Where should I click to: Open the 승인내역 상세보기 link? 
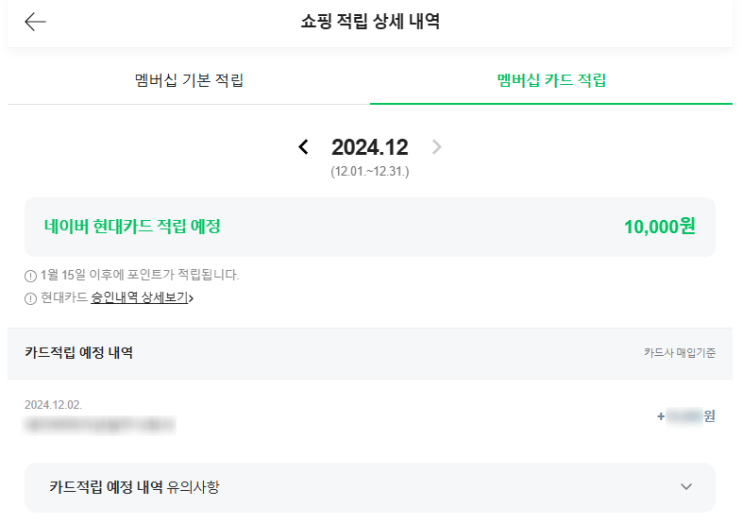click(x=139, y=298)
